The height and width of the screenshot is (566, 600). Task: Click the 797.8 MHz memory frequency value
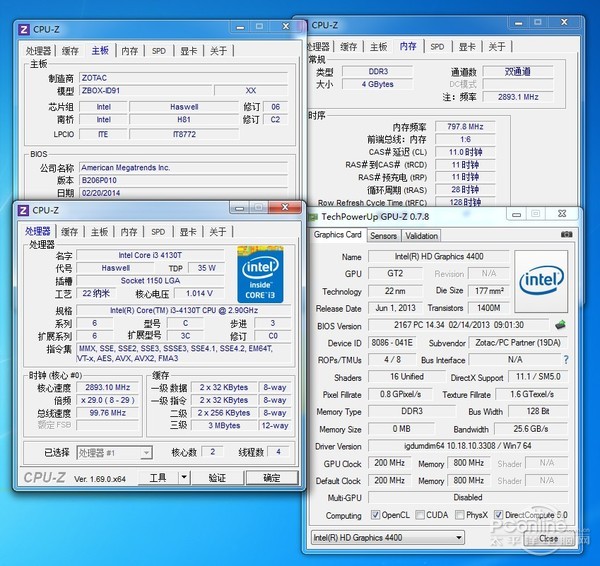click(x=465, y=127)
